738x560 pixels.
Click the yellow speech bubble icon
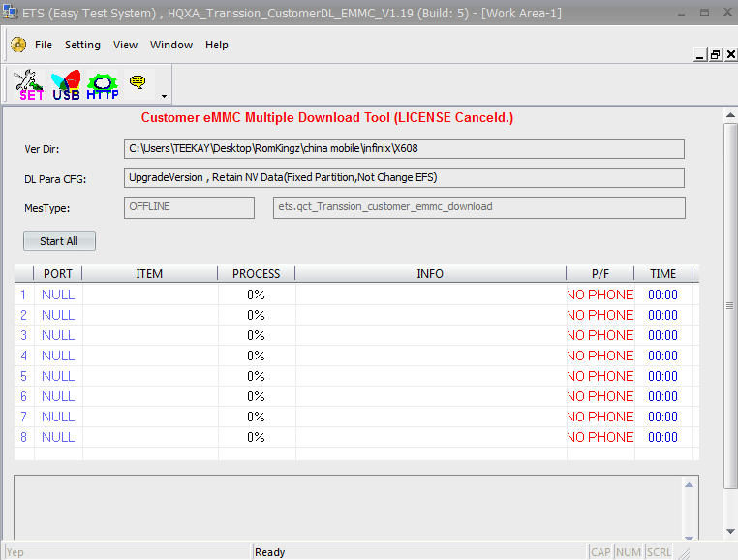(x=138, y=83)
